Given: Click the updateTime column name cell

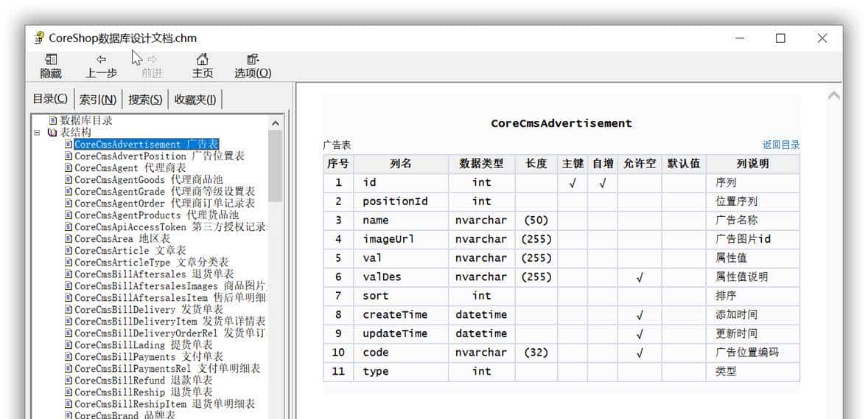Looking at the screenshot, I should (x=402, y=333).
